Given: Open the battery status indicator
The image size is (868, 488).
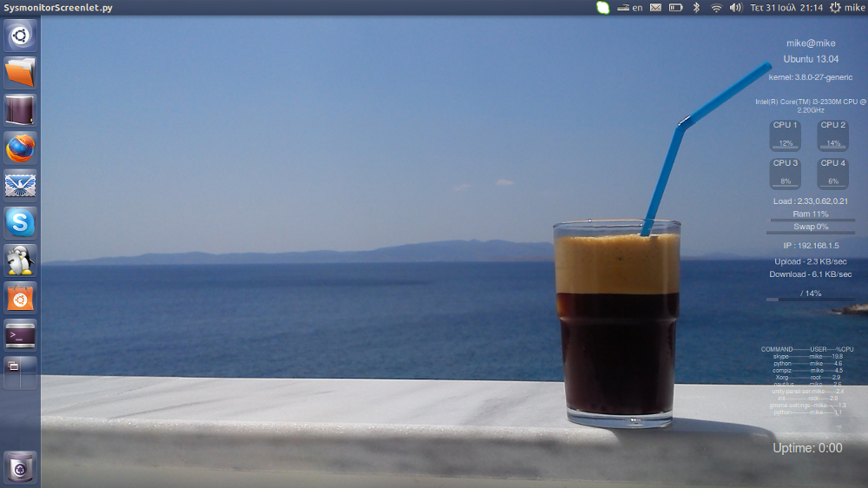Looking at the screenshot, I should pyautogui.click(x=675, y=8).
